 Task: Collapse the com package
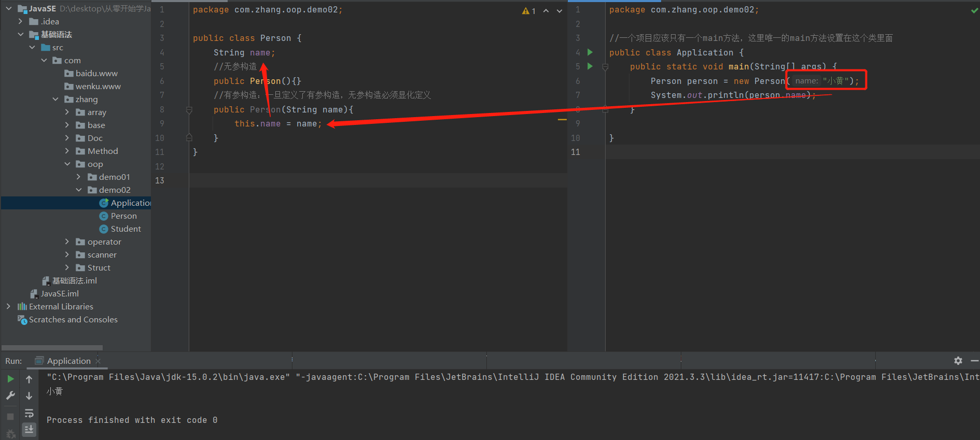(x=44, y=60)
